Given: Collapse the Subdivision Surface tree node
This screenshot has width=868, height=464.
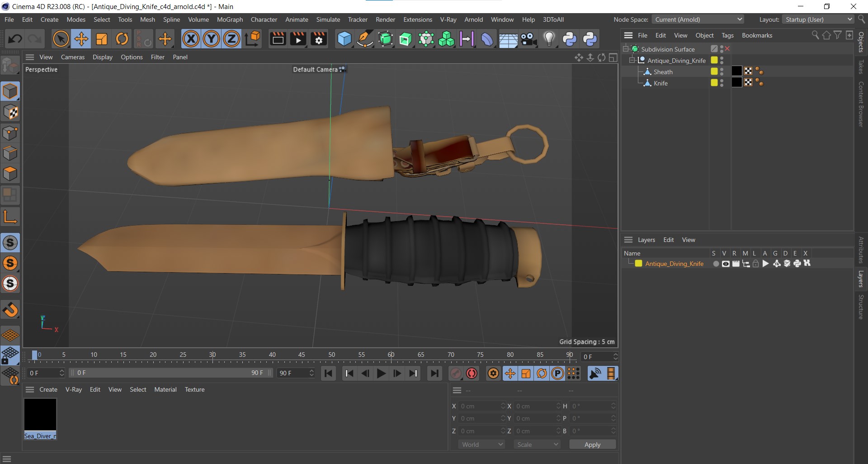Looking at the screenshot, I should [x=626, y=49].
